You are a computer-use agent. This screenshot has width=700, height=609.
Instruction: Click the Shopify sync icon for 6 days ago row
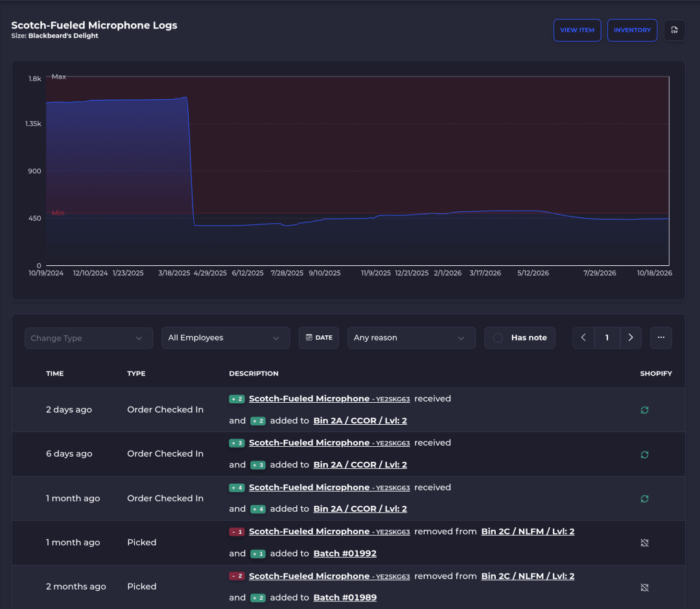(644, 455)
